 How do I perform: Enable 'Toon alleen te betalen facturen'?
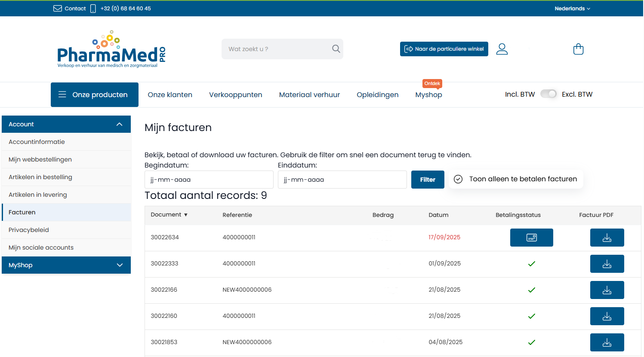(x=459, y=179)
